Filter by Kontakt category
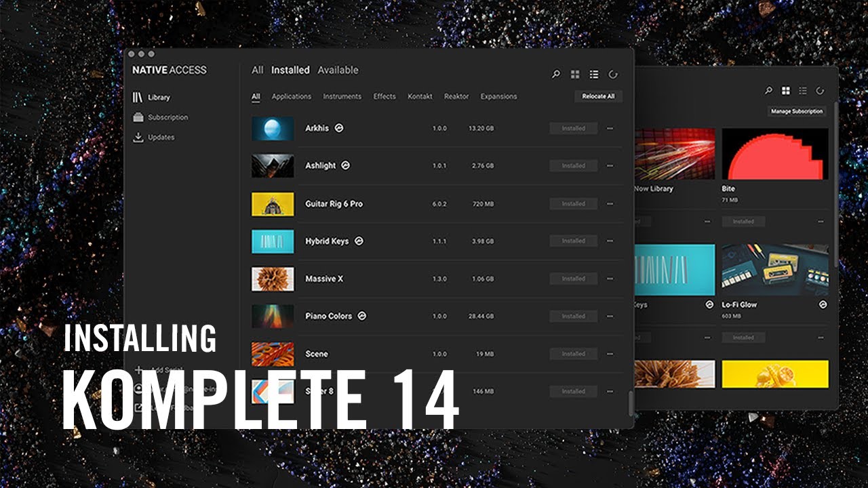The width and height of the screenshot is (868, 488). pyautogui.click(x=420, y=96)
